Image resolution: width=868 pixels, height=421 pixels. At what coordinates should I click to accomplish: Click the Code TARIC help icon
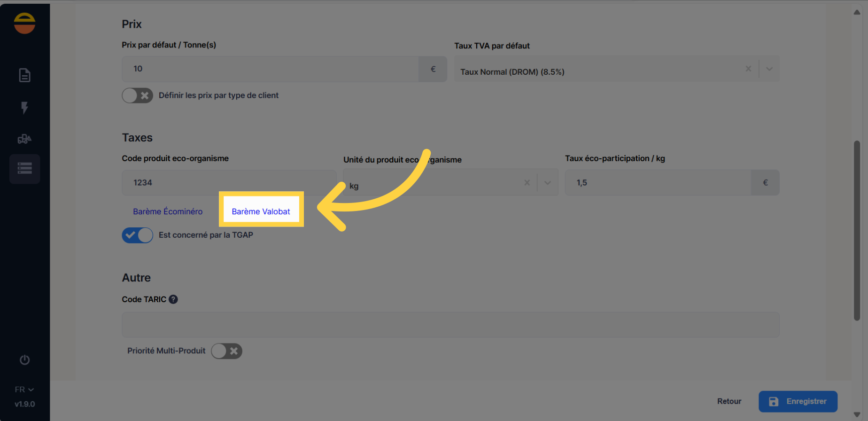coord(173,299)
